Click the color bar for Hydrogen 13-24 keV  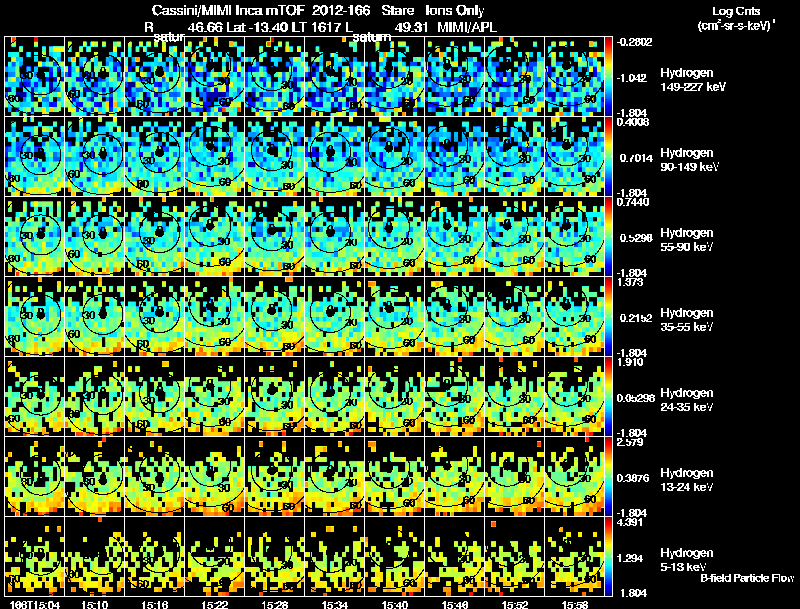(608, 477)
